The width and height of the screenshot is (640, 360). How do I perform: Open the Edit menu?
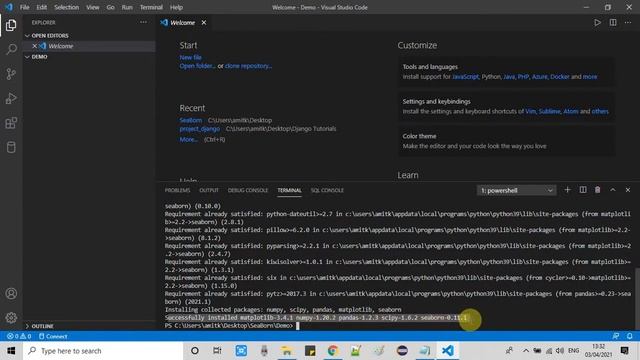pyautogui.click(x=42, y=7)
